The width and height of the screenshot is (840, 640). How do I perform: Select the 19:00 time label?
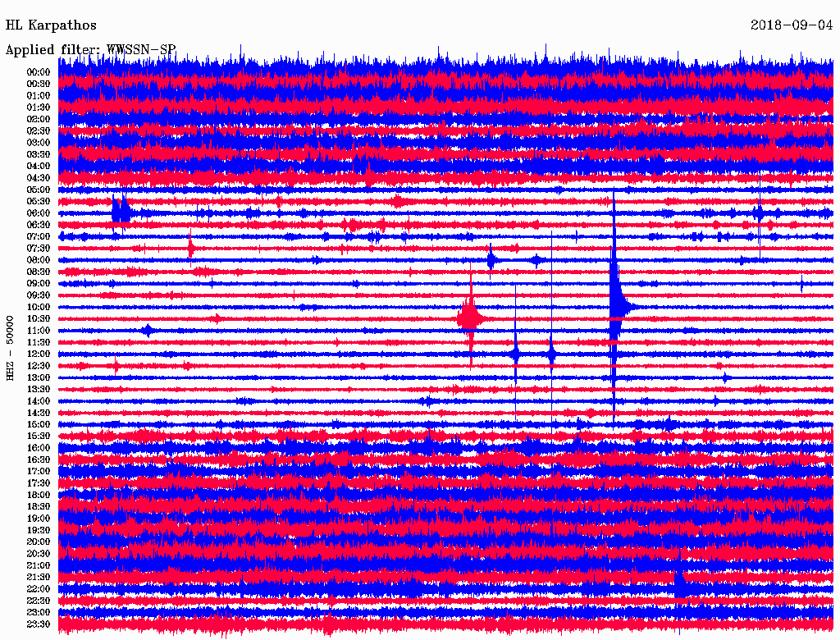click(x=39, y=519)
